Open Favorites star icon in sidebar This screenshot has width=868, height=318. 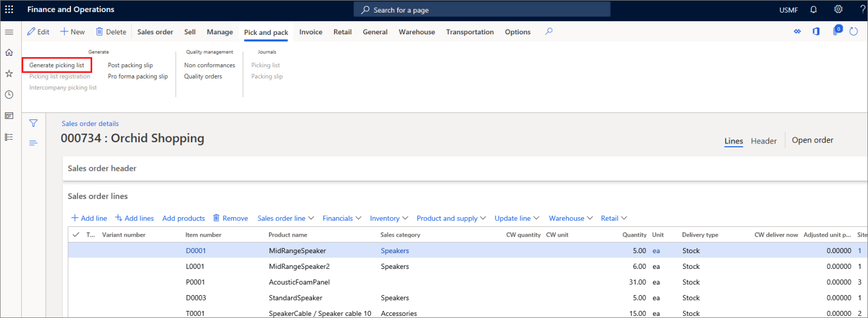click(9, 73)
